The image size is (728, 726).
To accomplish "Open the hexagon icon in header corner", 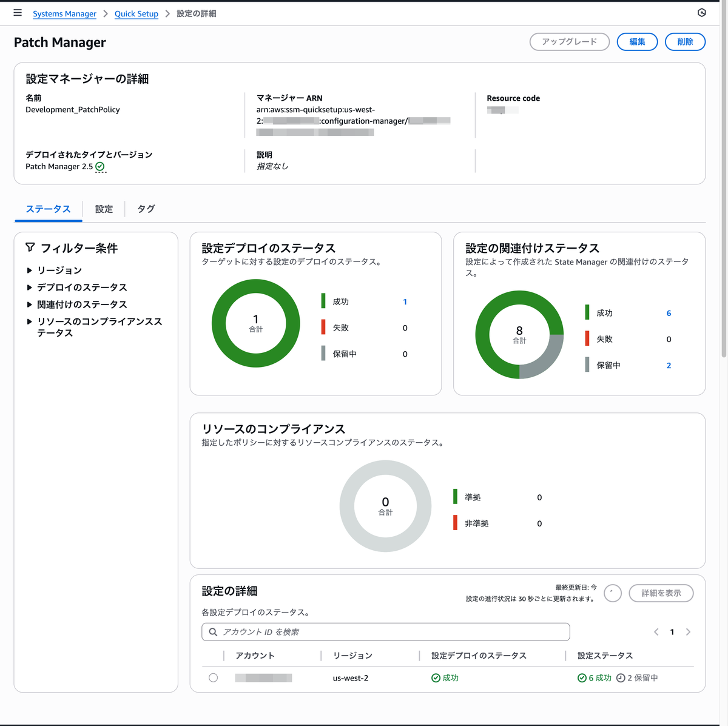I will click(x=702, y=13).
